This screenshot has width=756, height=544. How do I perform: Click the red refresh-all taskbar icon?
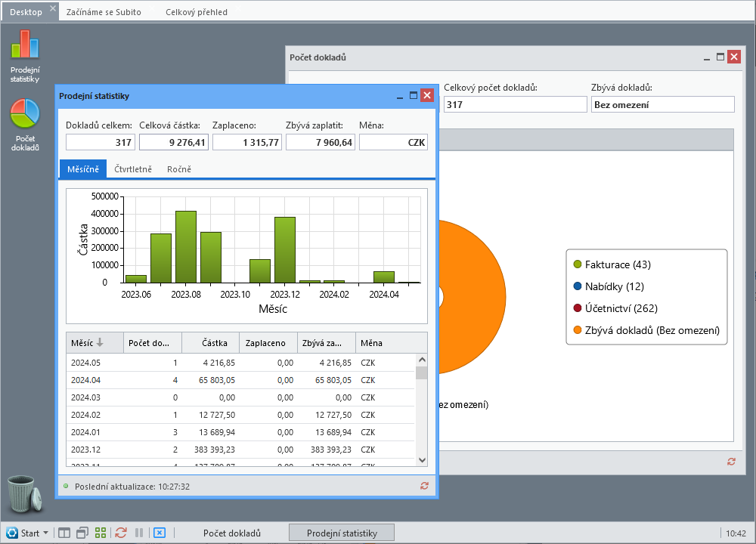pos(120,533)
